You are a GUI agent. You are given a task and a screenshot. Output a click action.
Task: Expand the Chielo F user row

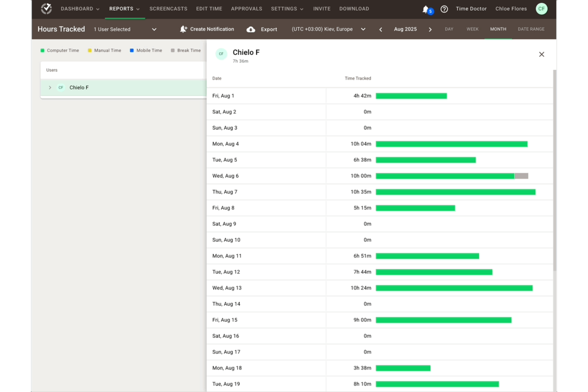50,87
